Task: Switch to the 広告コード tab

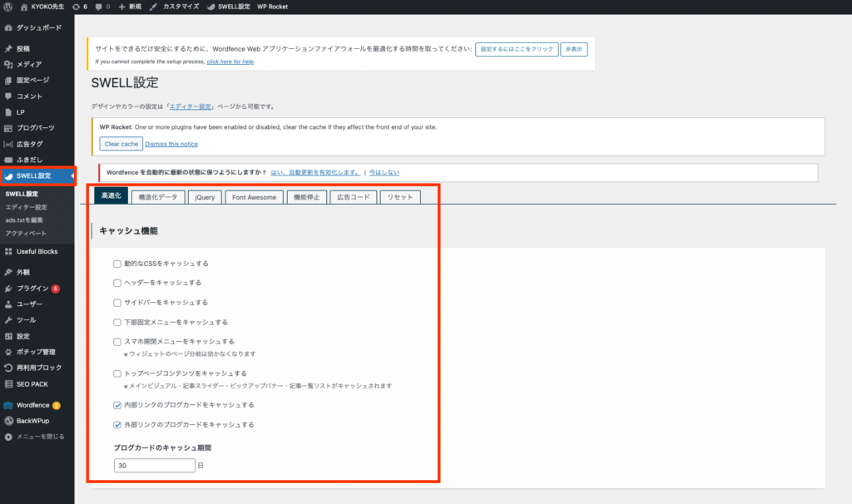Action: 353,197
